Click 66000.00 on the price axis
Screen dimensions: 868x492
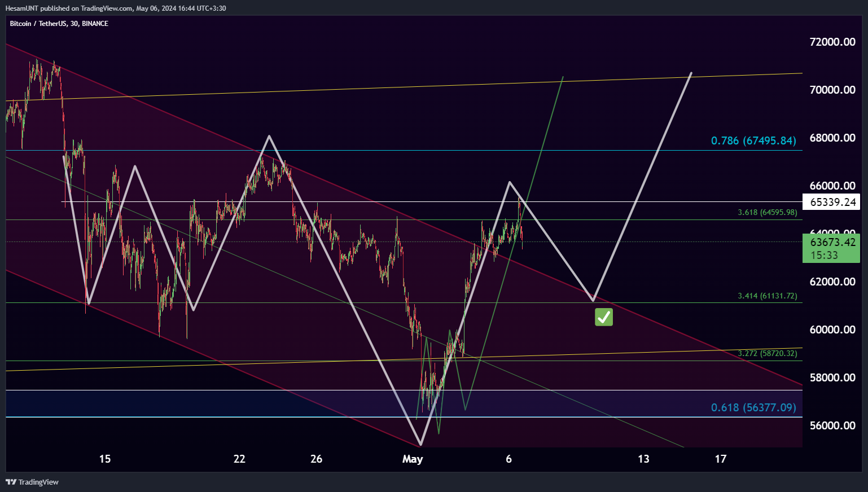832,186
